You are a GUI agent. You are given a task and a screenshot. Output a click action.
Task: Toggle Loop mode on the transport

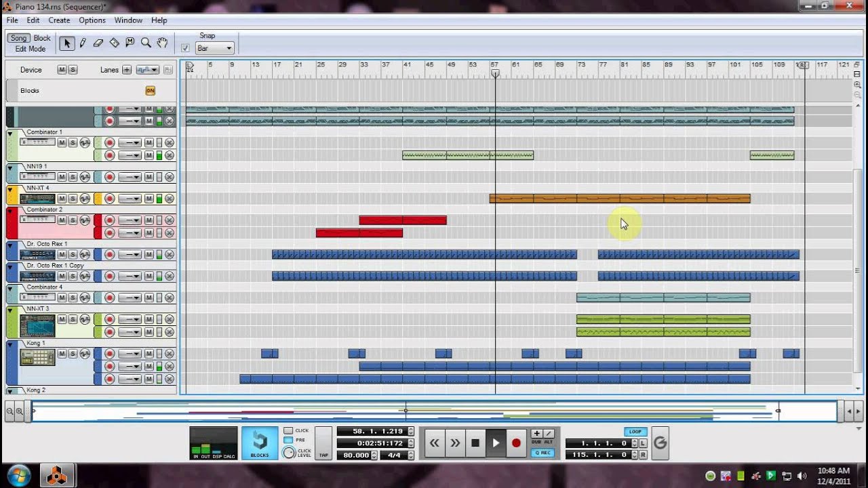tap(635, 431)
